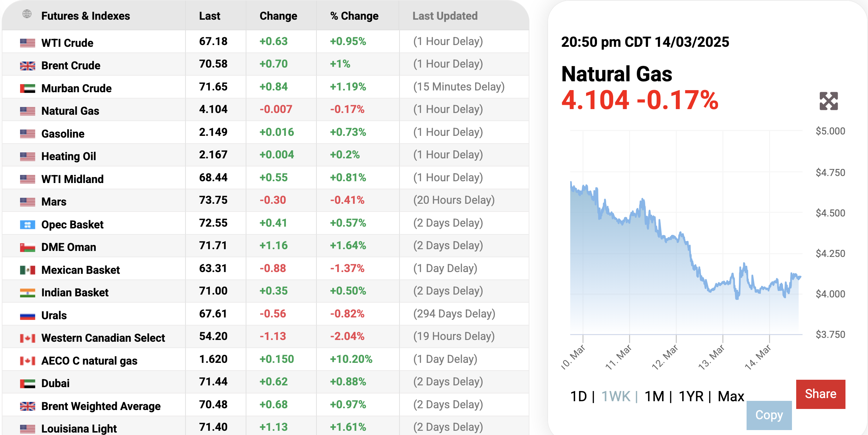Click the UAE flag beside Murban Crude
The image size is (868, 435).
pyautogui.click(x=27, y=88)
